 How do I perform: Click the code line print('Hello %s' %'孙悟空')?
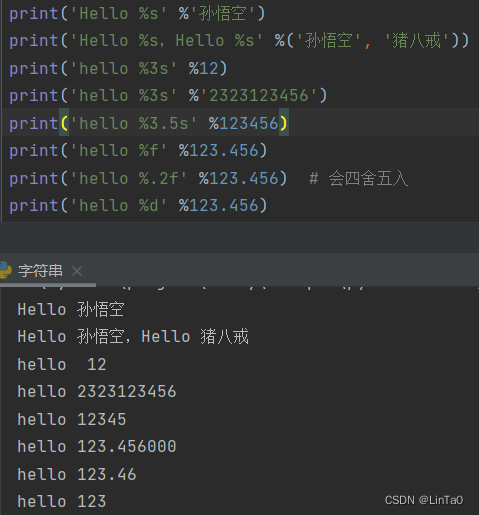pyautogui.click(x=137, y=14)
